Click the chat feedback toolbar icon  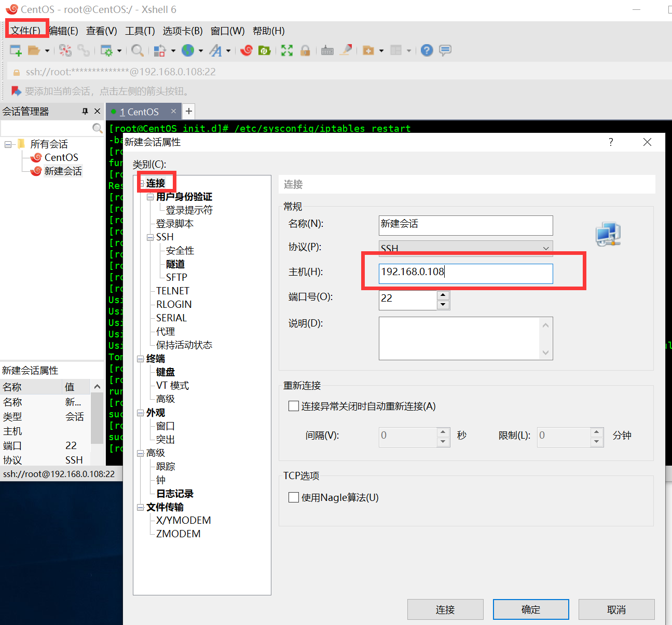click(445, 50)
